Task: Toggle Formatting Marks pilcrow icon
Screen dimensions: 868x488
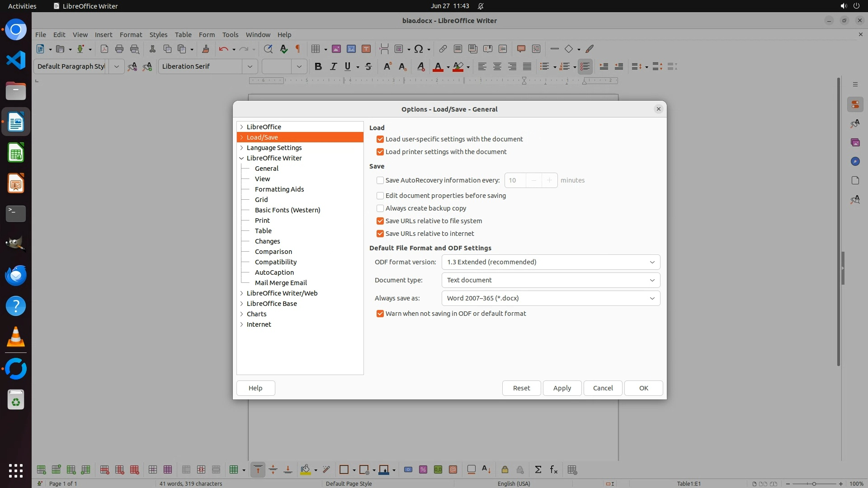Action: [x=298, y=49]
